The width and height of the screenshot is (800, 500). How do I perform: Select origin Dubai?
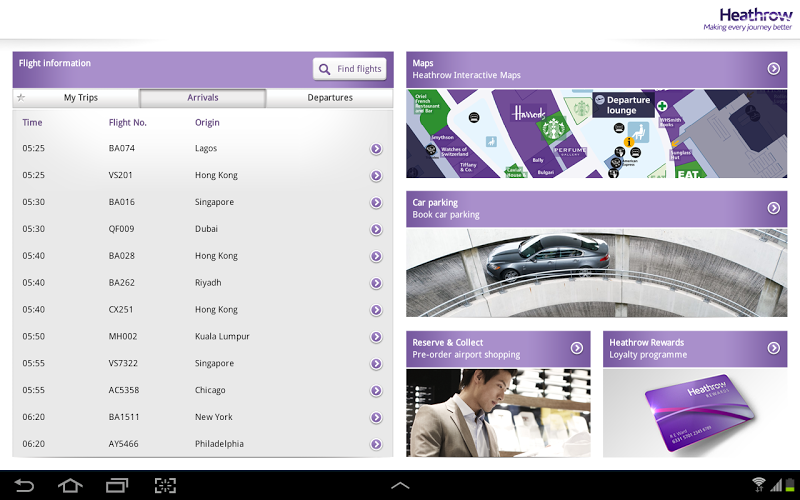click(x=206, y=229)
